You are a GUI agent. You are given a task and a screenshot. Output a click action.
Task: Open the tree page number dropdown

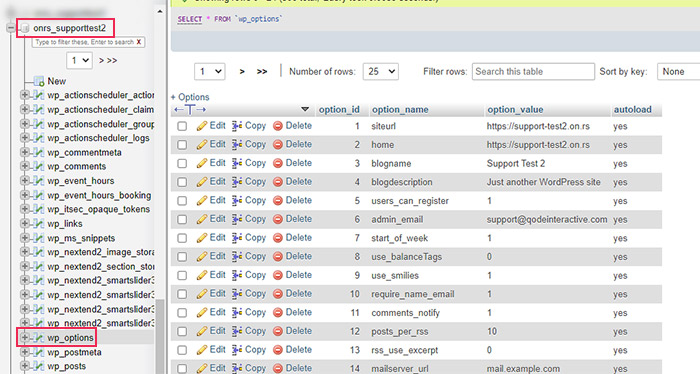pyautogui.click(x=79, y=60)
